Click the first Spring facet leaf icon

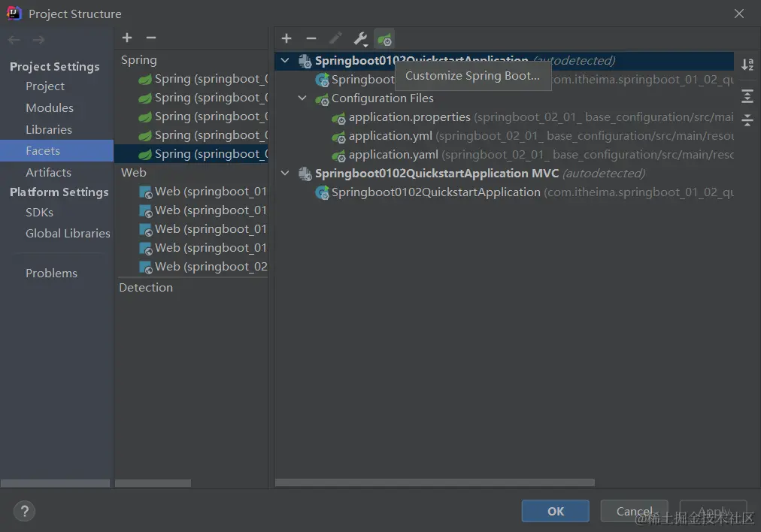coord(144,79)
